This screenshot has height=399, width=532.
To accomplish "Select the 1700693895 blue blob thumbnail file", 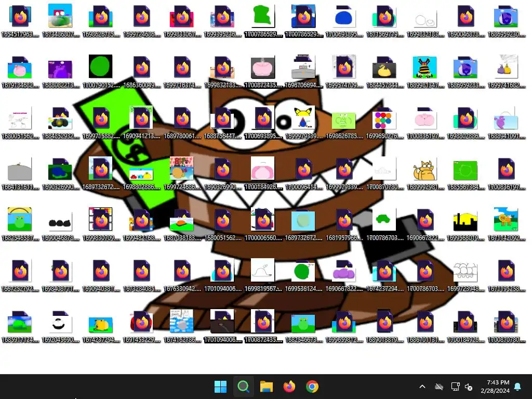I will 344,20.
